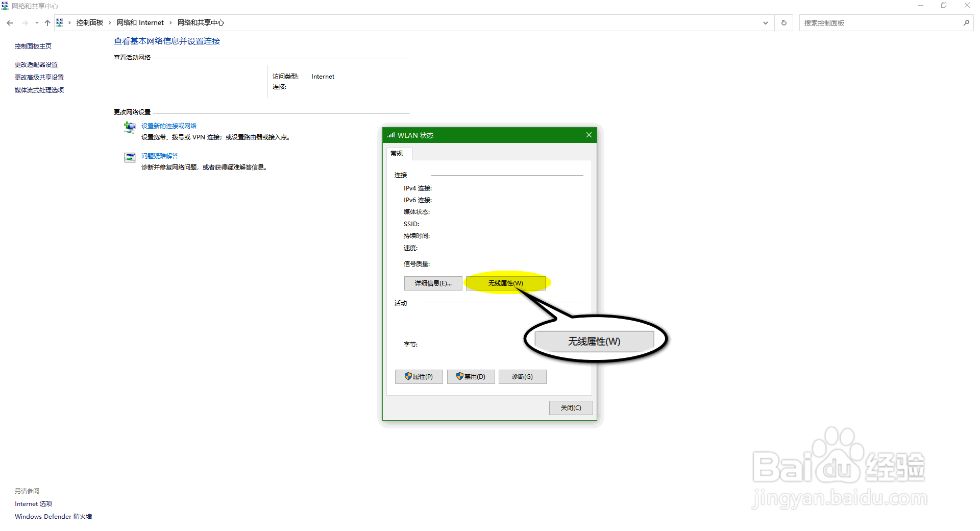
Task: Click 诊断(G) button
Action: [x=523, y=376]
